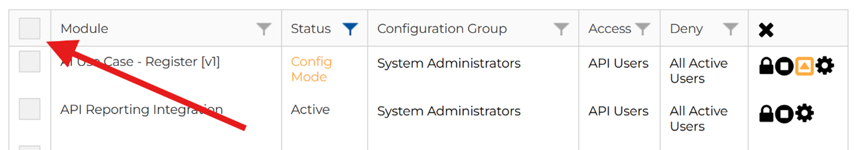Open the active Status column filter
Viewport: 868px width, 150px height.
[x=350, y=29]
